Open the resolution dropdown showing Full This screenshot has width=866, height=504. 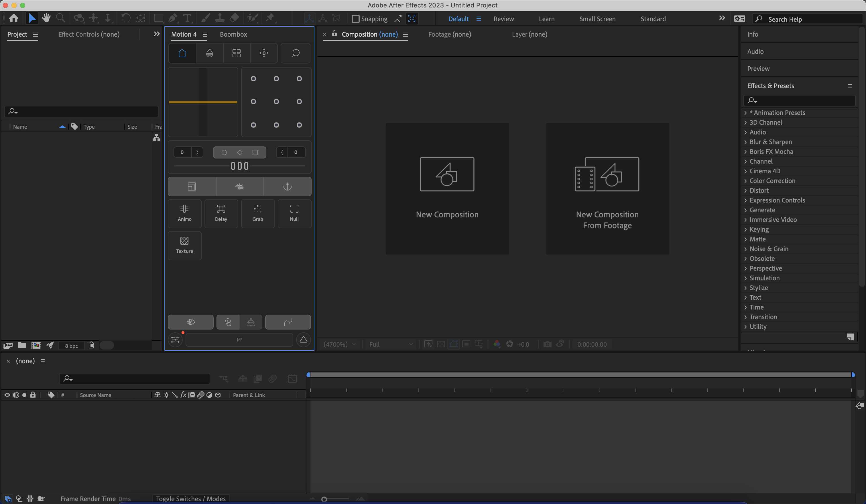(391, 344)
